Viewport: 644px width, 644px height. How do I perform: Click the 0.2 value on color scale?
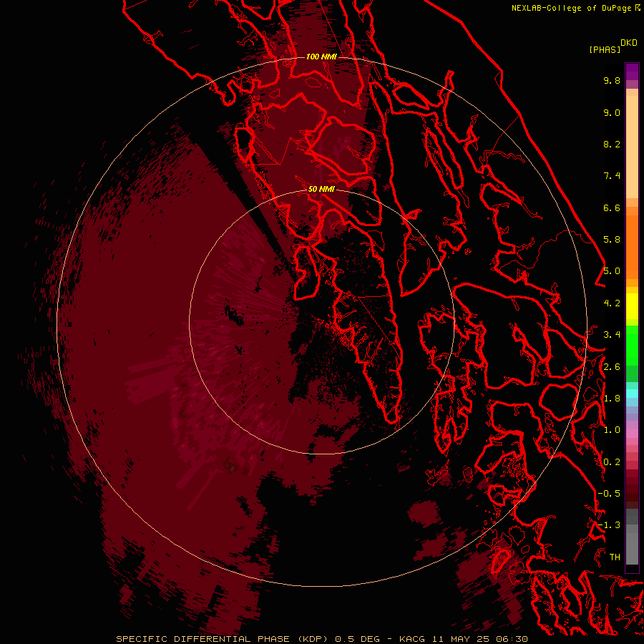(612, 462)
